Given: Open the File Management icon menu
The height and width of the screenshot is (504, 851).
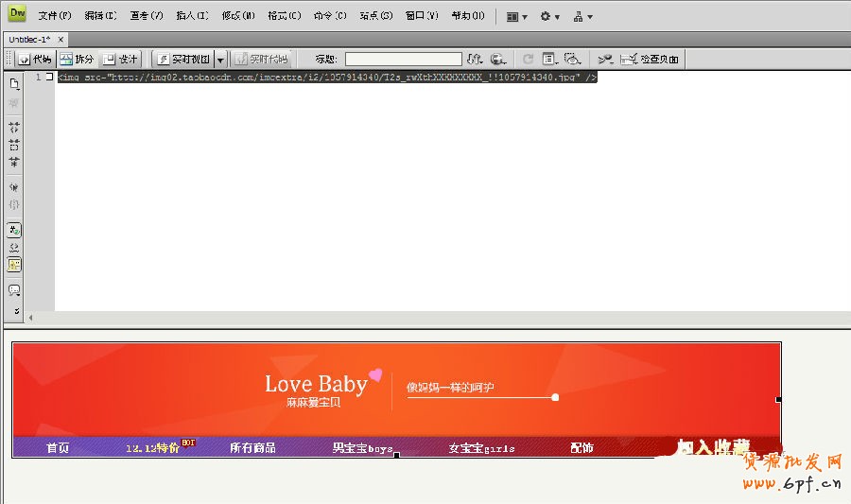Looking at the screenshot, I should pos(475,60).
